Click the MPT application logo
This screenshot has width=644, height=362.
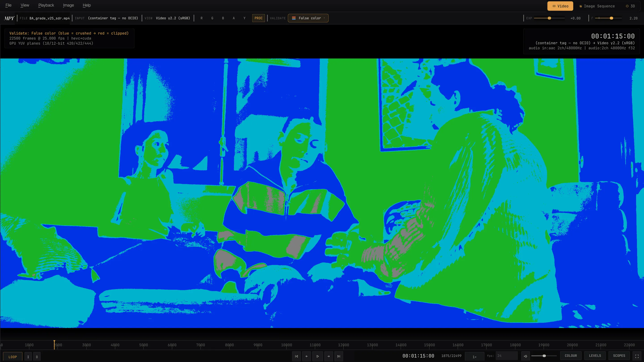(x=9, y=18)
